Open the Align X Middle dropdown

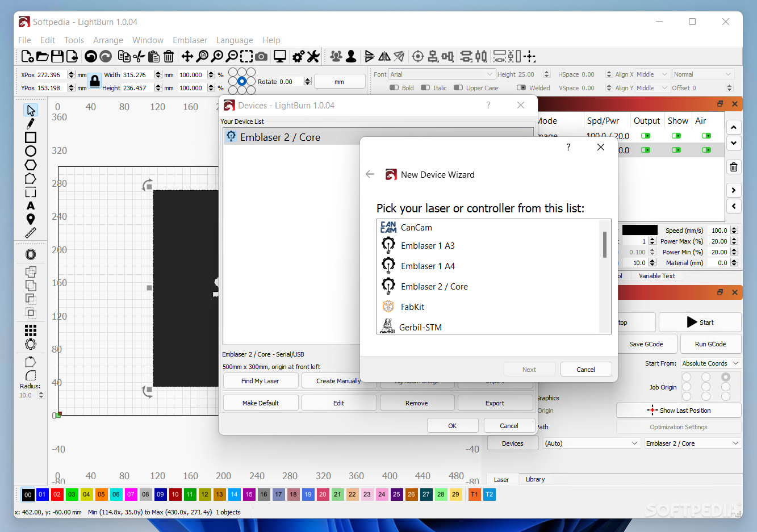click(x=653, y=74)
